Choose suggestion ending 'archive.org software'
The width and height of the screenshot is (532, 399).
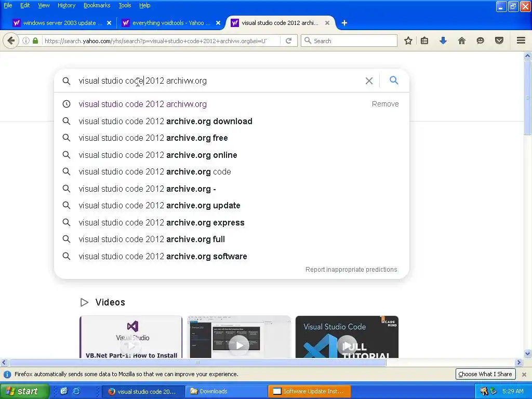point(232,256)
